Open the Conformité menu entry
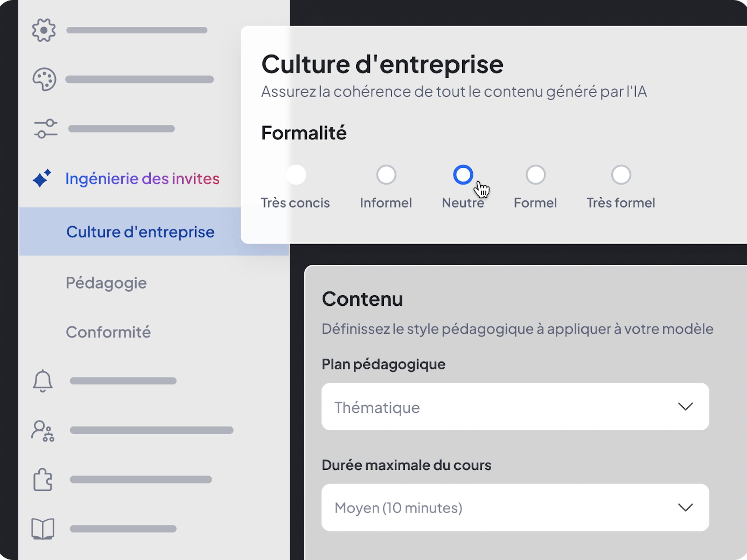The width and height of the screenshot is (747, 560). tap(108, 332)
